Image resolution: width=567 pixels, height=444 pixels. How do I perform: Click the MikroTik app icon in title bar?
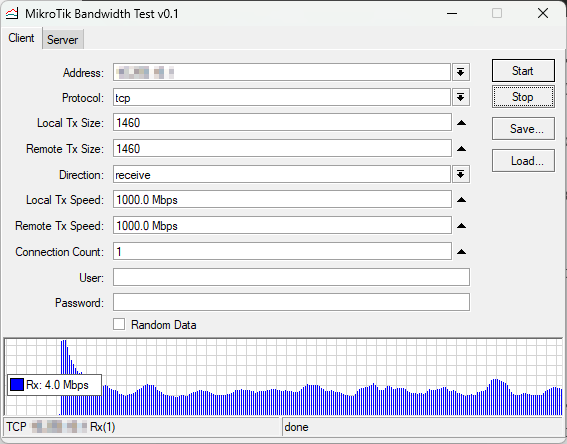[x=12, y=14]
